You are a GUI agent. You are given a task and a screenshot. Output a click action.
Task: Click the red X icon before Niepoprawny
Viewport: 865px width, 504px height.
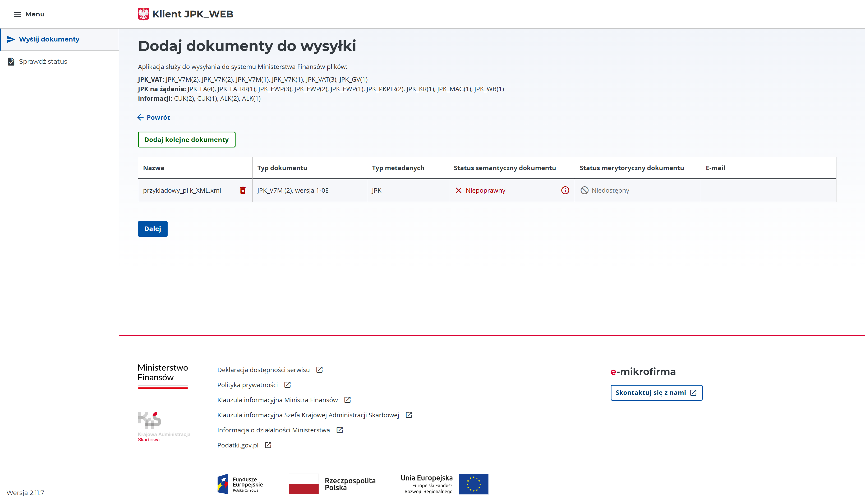tap(458, 190)
